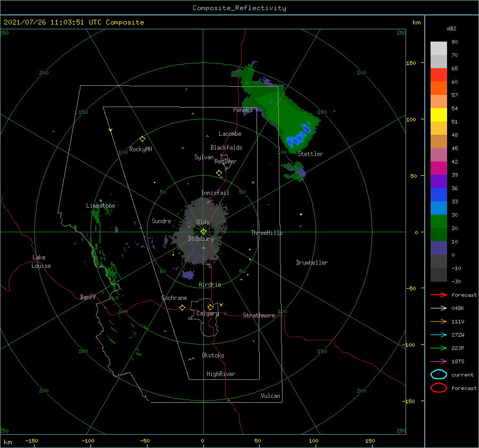Click the Okotoks label
Image resolution: width=479 pixels, height=448 pixels.
(x=213, y=355)
